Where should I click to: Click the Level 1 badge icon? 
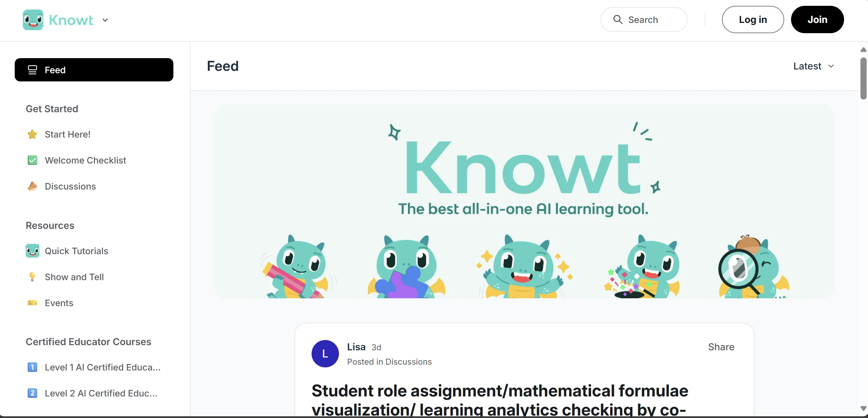point(32,367)
